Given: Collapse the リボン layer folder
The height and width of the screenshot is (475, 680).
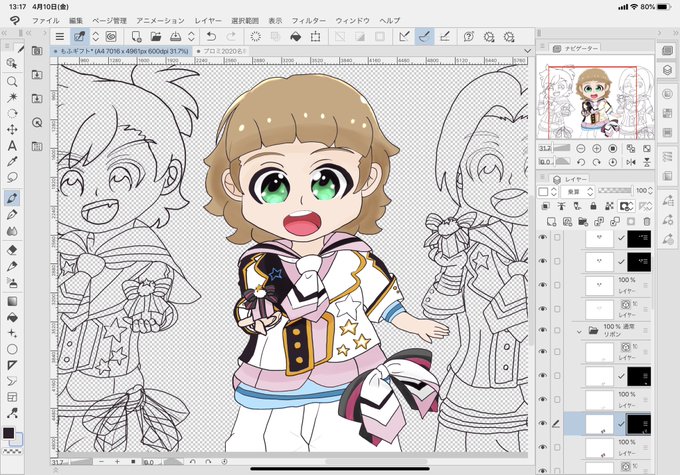Looking at the screenshot, I should (x=579, y=332).
